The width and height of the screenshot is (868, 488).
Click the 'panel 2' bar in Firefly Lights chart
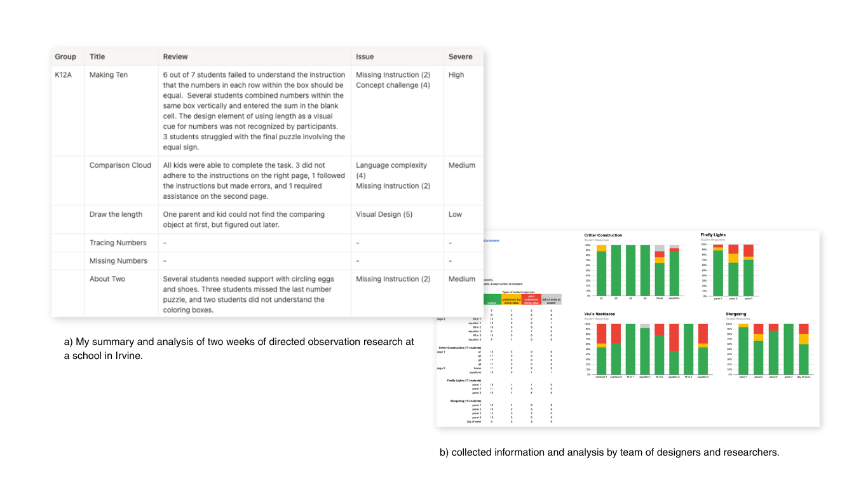tap(733, 271)
